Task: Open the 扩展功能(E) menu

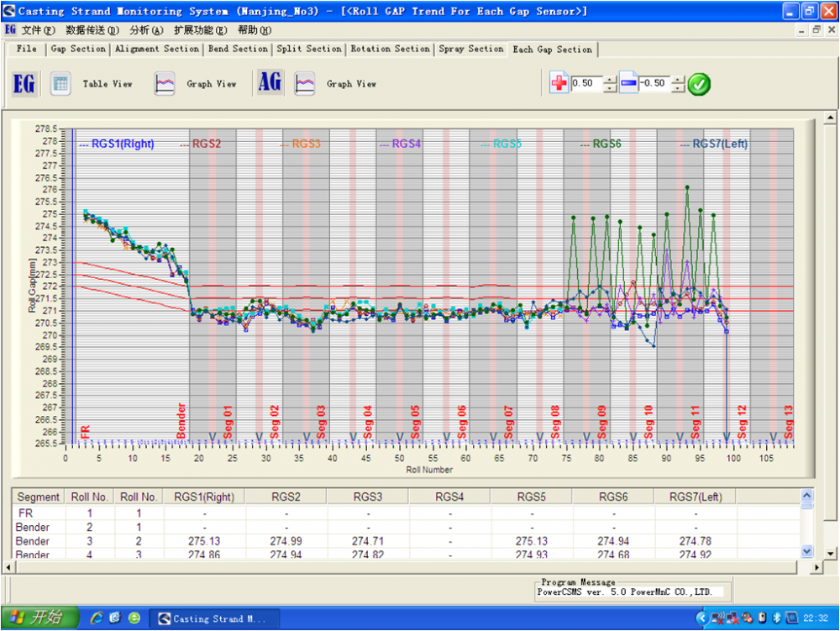Action: tap(201, 30)
